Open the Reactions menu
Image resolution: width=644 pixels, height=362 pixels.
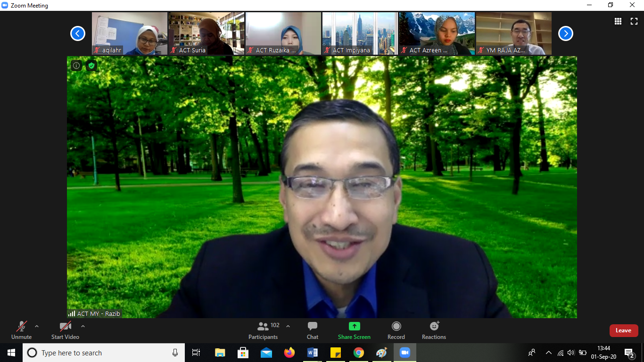click(434, 330)
